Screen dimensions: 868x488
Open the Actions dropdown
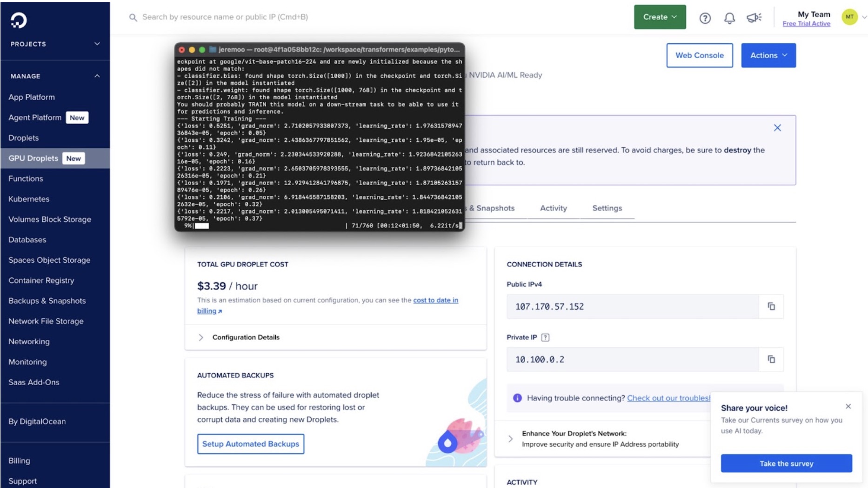[x=768, y=55]
